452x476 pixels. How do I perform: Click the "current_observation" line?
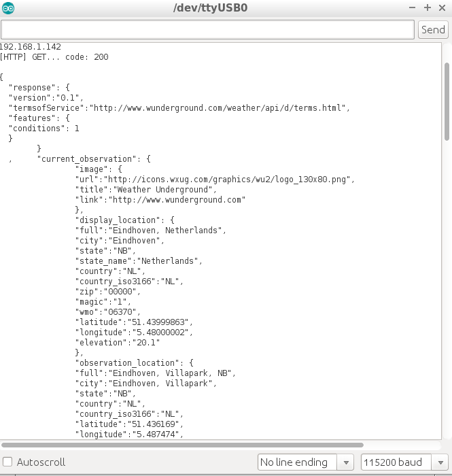tap(94, 159)
